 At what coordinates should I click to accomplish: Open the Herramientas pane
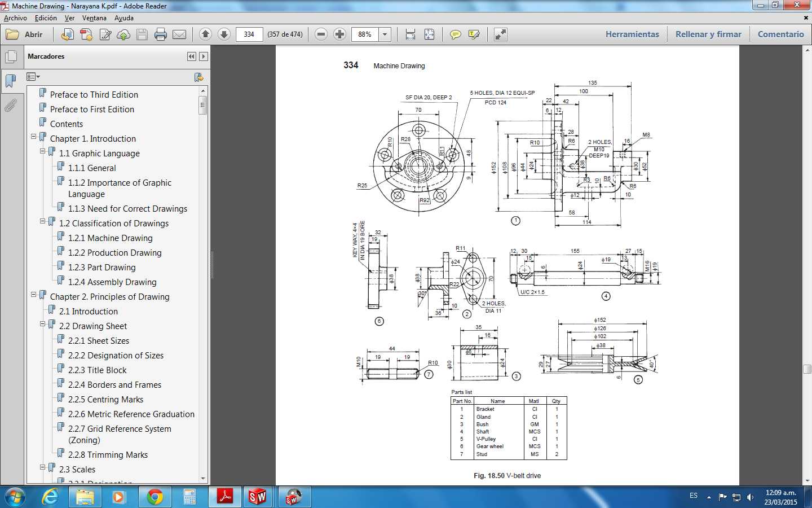[632, 34]
